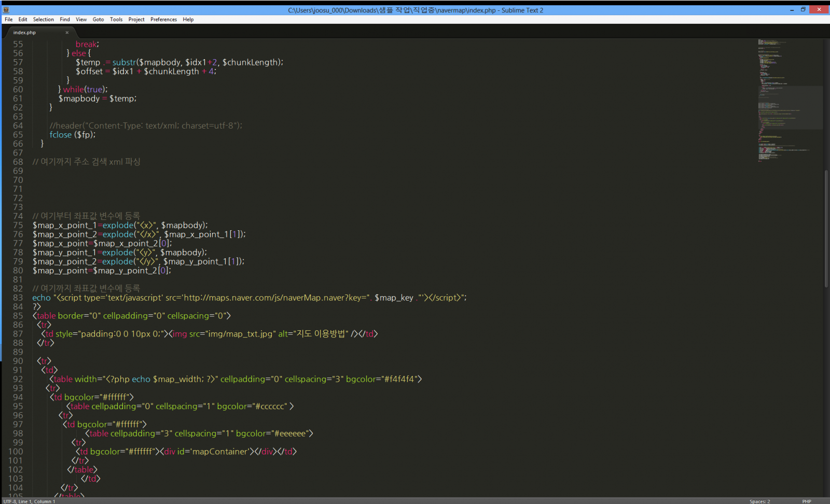Open the Find menu
The image size is (830, 504).
(65, 20)
